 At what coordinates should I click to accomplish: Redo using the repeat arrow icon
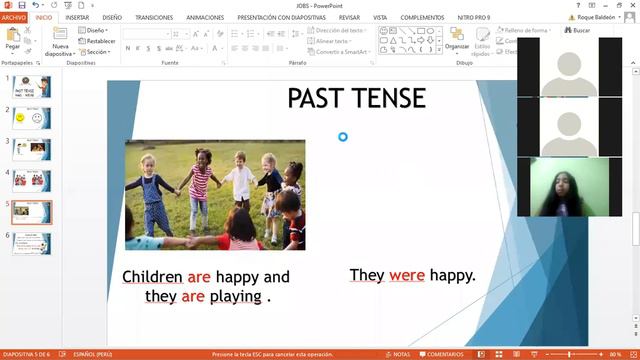click(x=54, y=5)
